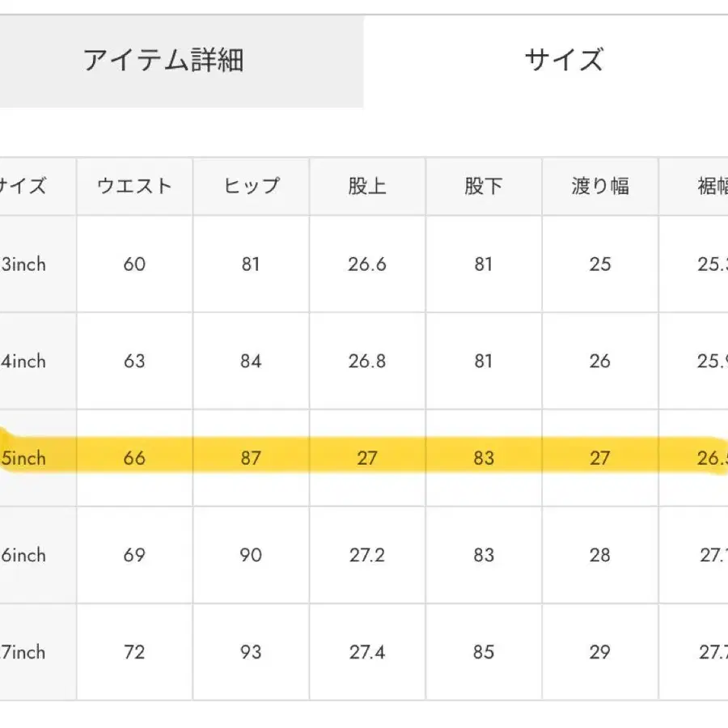Click the 股上 column header

[x=367, y=186]
